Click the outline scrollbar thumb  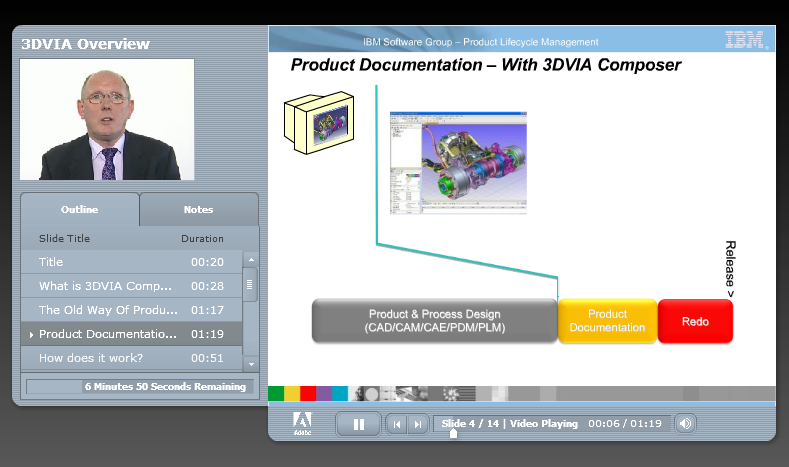(250, 284)
